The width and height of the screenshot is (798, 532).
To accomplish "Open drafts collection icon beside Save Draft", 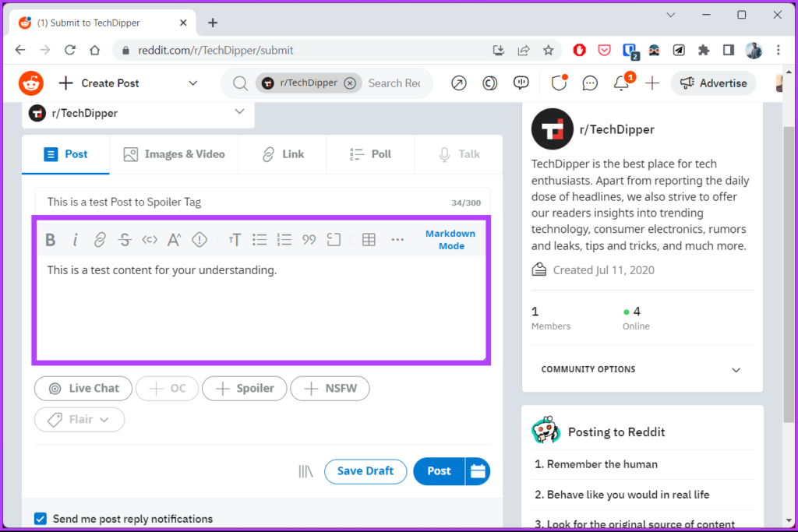I will tap(305, 471).
